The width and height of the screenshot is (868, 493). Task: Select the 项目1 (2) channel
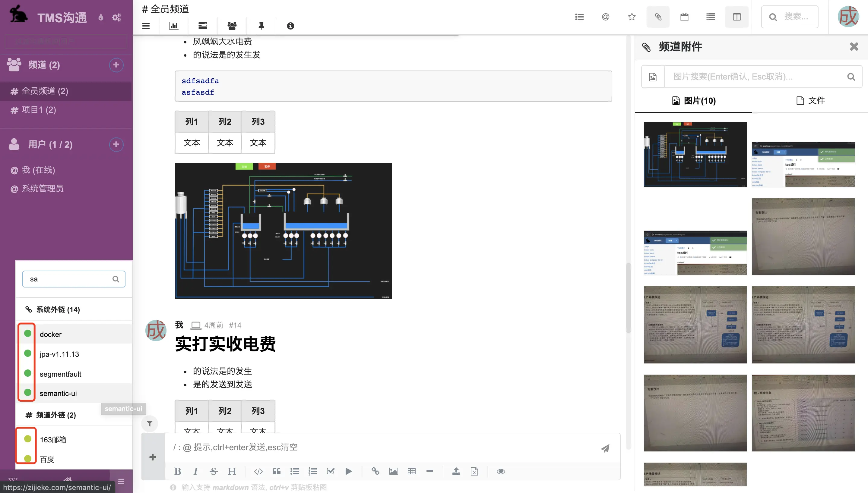[66, 110]
